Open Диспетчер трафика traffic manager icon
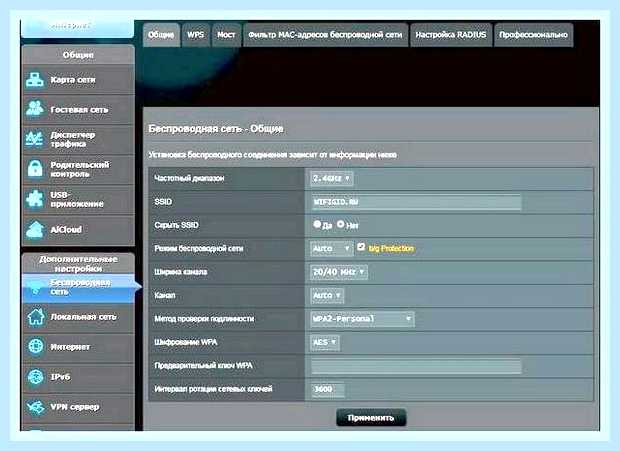Image resolution: width=620 pixels, height=451 pixels. click(x=35, y=139)
